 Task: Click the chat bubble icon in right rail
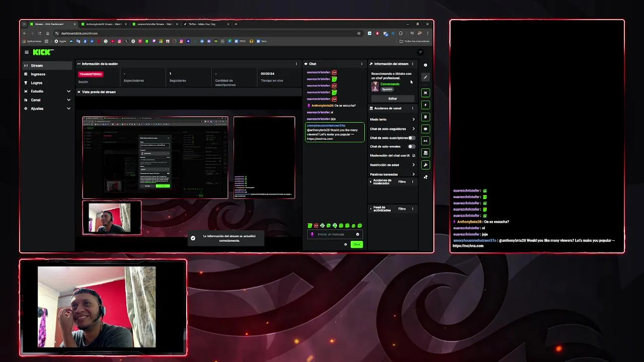tap(425, 129)
